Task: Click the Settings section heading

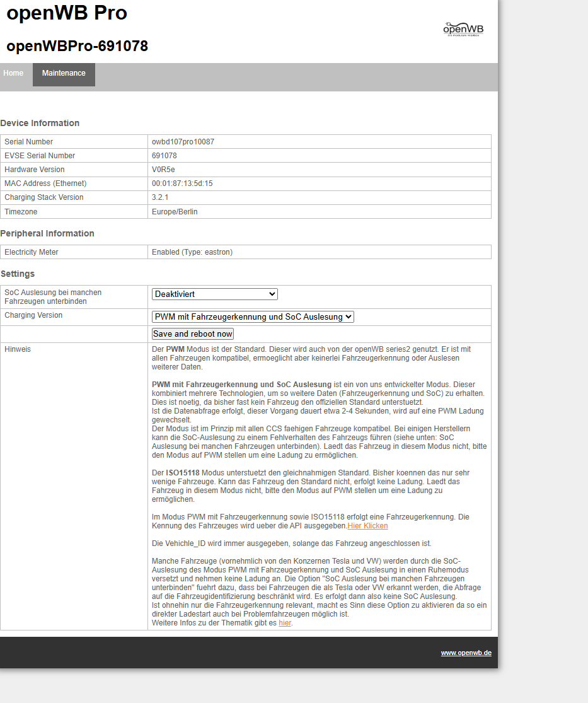Action: click(x=18, y=274)
